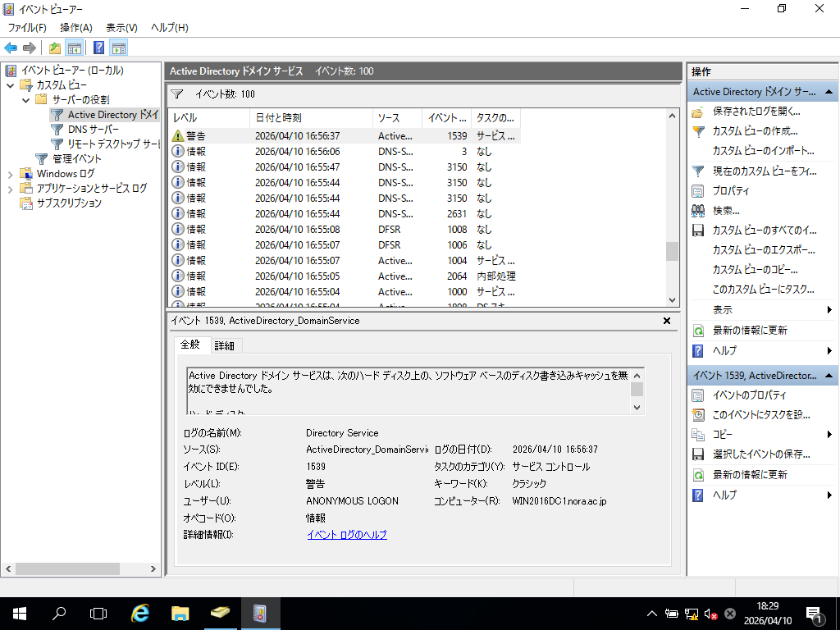This screenshot has width=840, height=630.
Task: Collapse the サーバーの役割 tree node
Action: 25,100
